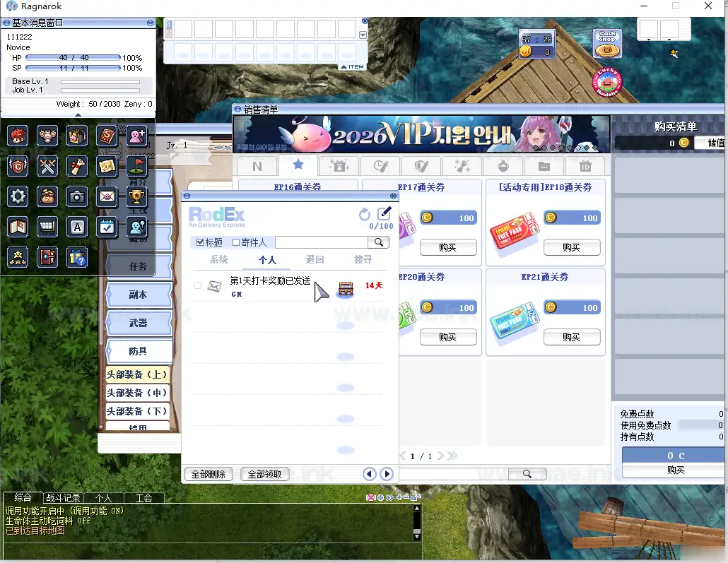Select the potion consumables shop tab
Screen dimensions: 728x563
pyautogui.click(x=503, y=166)
